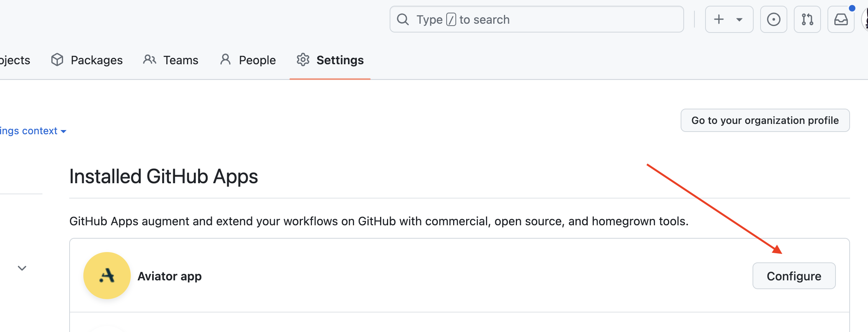
Task: Click the slash shortcut key hint
Action: [x=451, y=20]
